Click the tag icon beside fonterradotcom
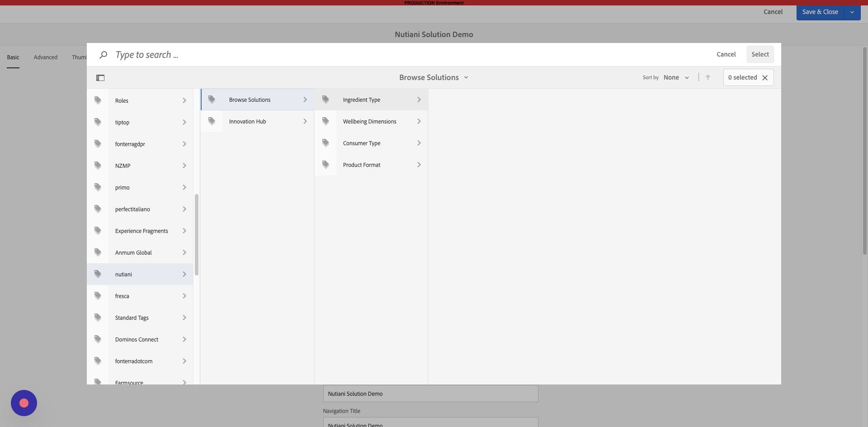The image size is (868, 427). 98,361
